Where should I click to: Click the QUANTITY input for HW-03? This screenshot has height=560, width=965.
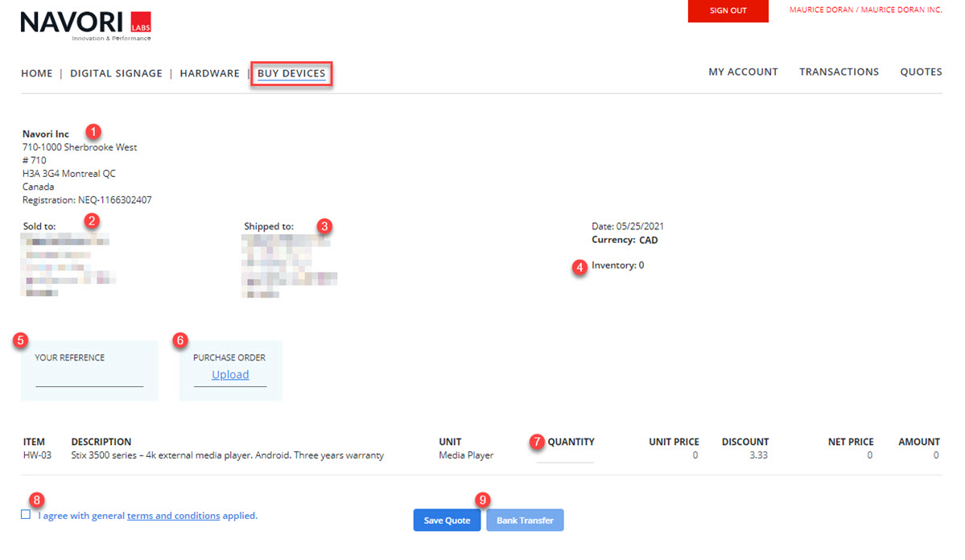point(565,455)
